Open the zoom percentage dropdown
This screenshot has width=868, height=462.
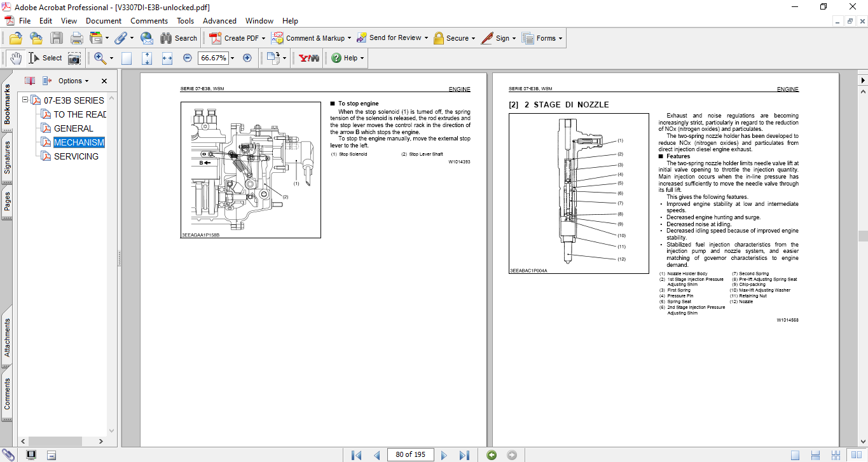(x=233, y=58)
